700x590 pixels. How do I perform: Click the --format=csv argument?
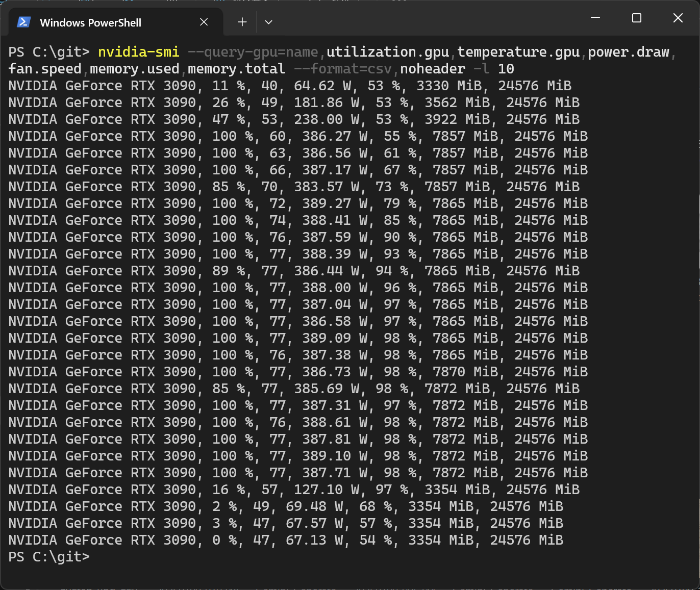pyautogui.click(x=343, y=69)
